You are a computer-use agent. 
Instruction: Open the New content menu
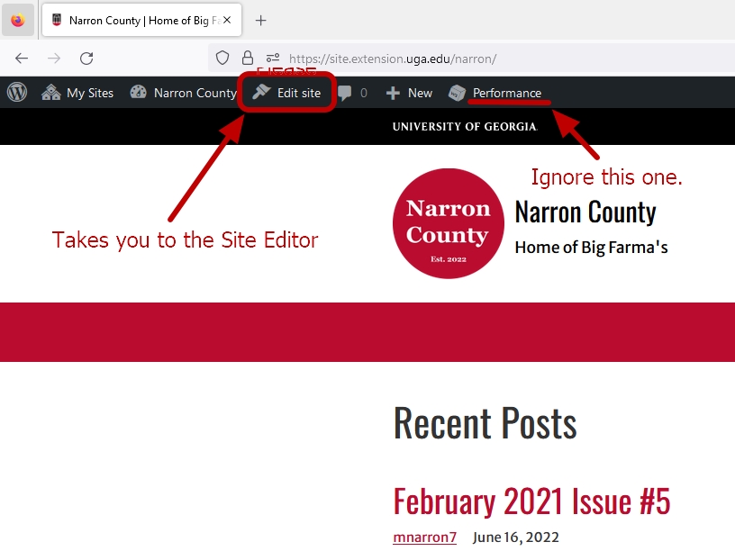tap(409, 93)
